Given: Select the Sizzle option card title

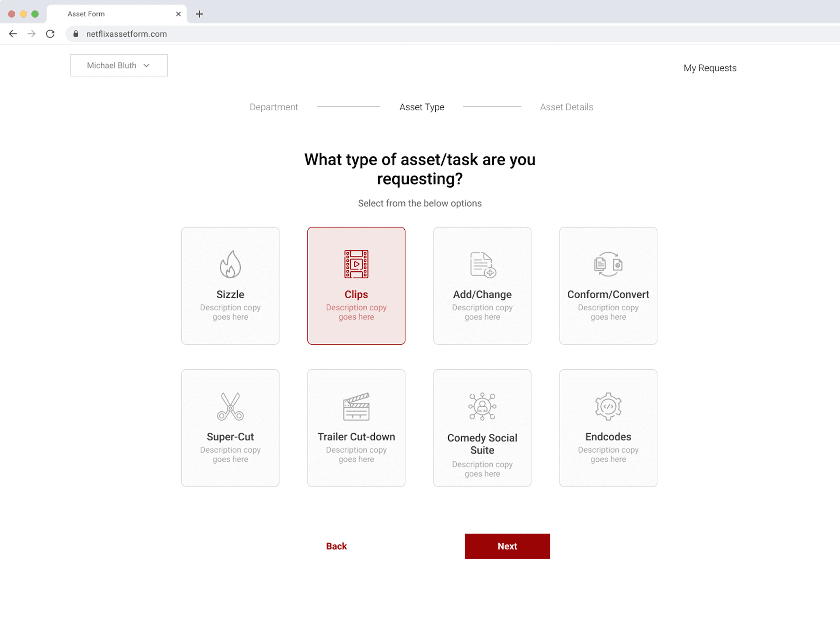Looking at the screenshot, I should coord(230,295).
